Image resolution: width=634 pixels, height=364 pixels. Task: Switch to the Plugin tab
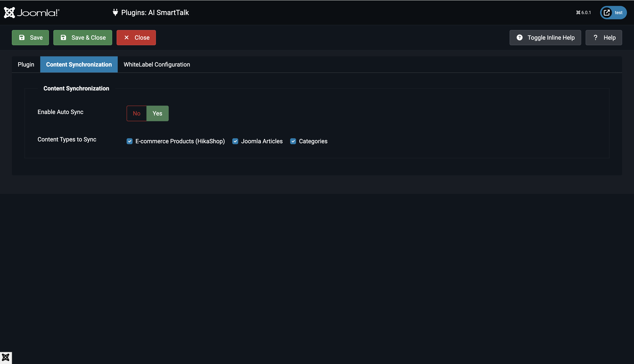click(26, 64)
